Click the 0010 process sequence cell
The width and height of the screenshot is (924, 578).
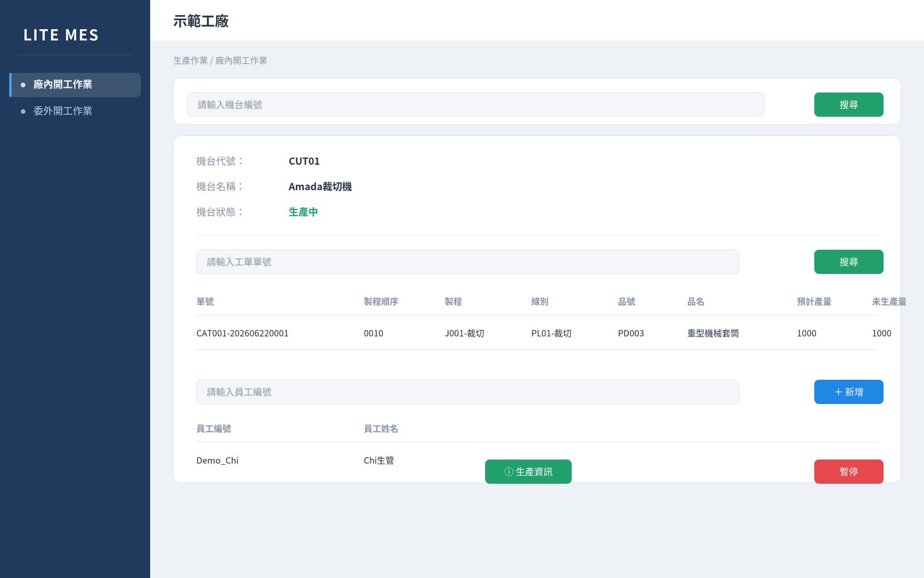374,334
